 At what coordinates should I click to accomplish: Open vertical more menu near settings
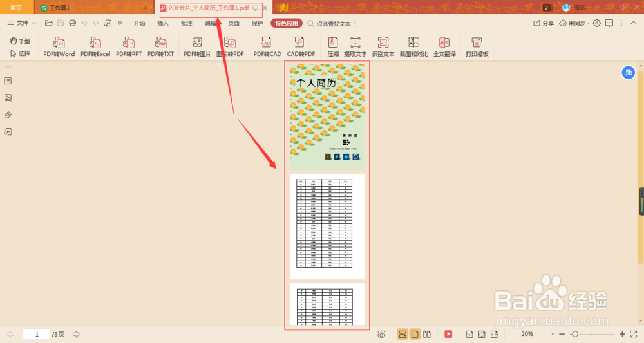tap(621, 23)
